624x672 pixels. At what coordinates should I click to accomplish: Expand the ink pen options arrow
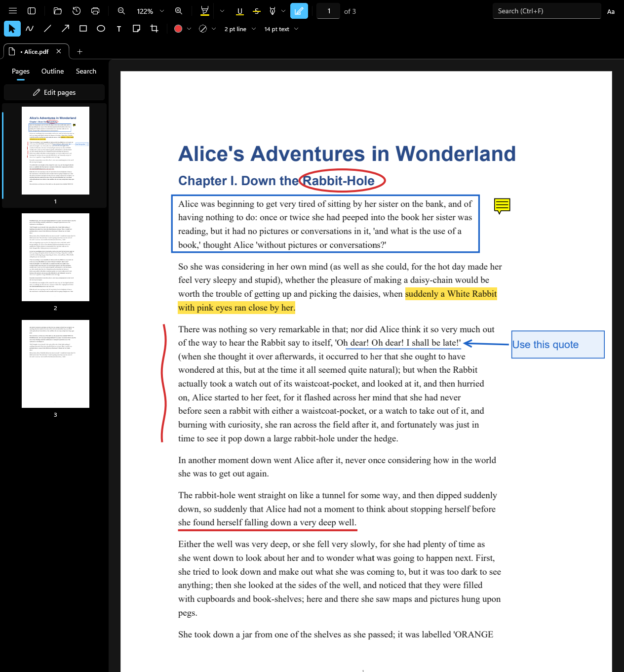point(283,11)
